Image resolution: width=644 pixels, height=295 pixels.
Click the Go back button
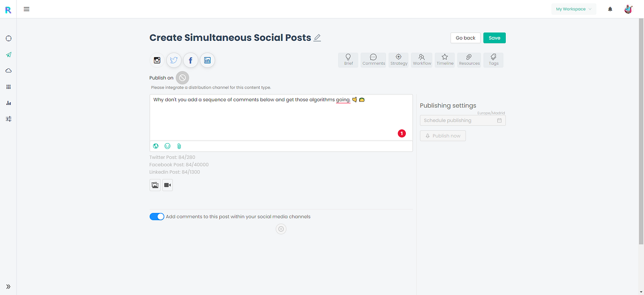tap(465, 38)
